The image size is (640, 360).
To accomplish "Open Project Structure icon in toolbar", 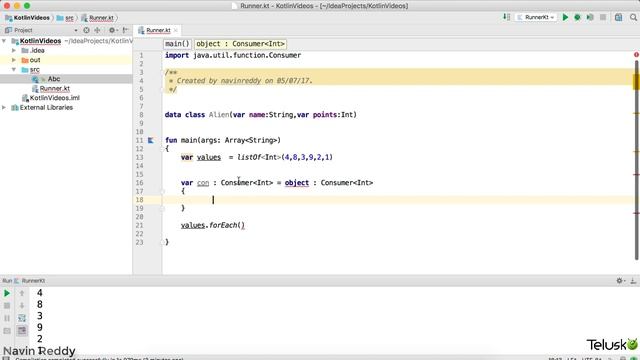I will click(619, 18).
